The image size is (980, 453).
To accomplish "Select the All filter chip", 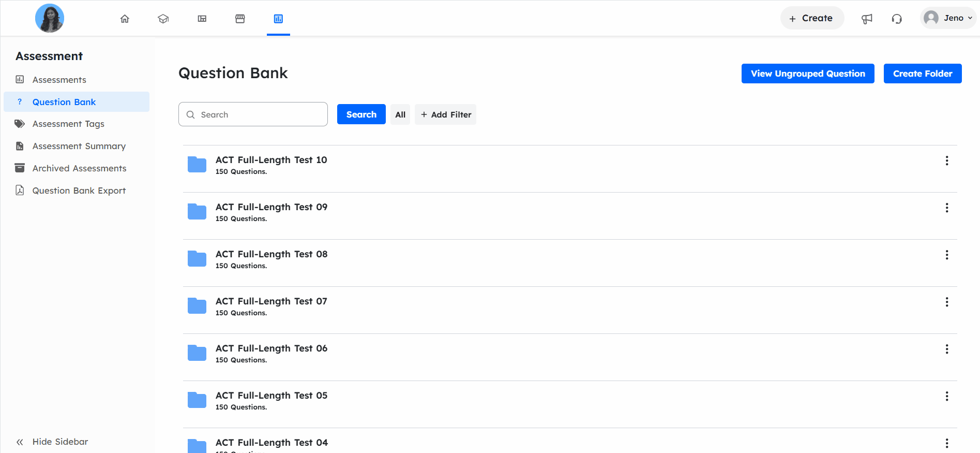I will click(400, 114).
